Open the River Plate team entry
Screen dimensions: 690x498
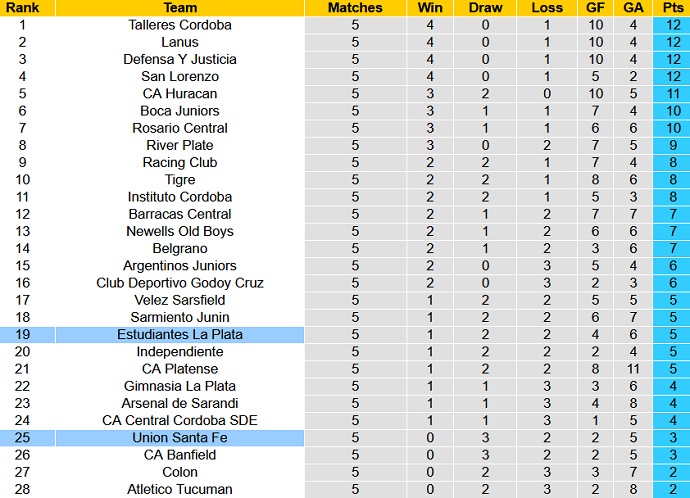point(180,145)
